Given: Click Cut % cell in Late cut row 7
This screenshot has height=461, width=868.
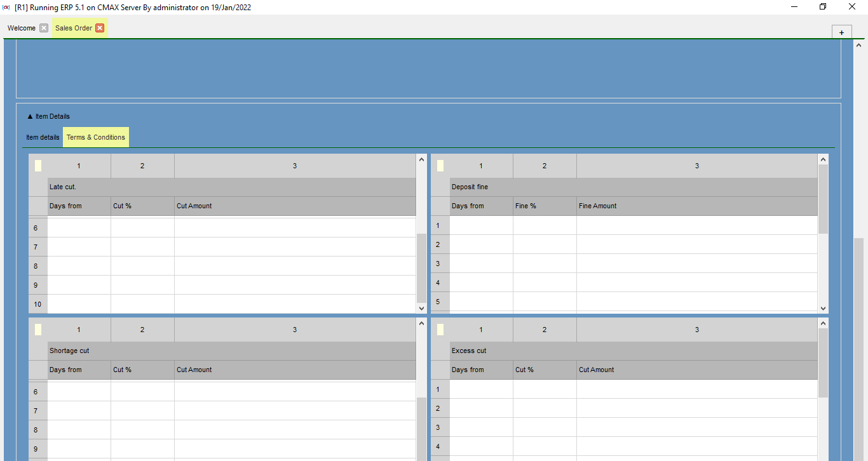Looking at the screenshot, I should [142, 247].
